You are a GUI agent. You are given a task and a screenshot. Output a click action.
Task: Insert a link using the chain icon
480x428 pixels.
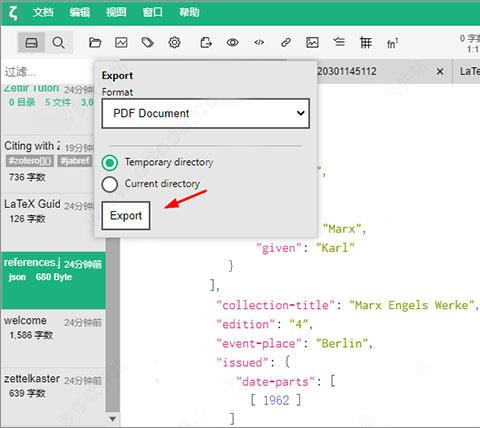[286, 43]
